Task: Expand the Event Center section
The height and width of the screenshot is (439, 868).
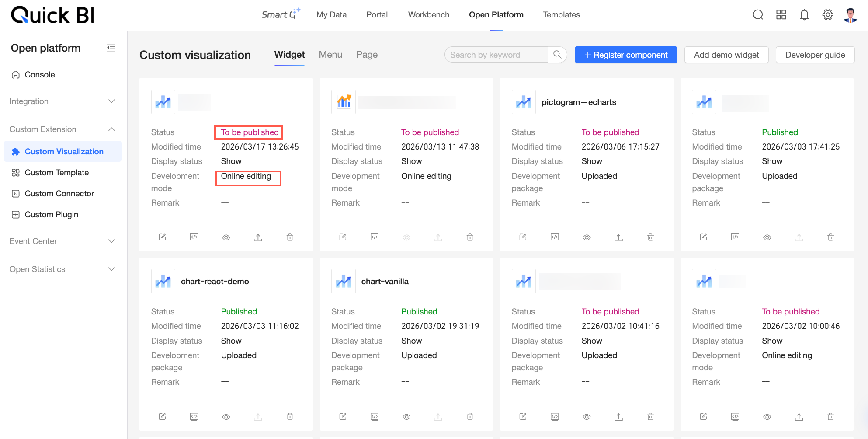Action: tap(63, 241)
